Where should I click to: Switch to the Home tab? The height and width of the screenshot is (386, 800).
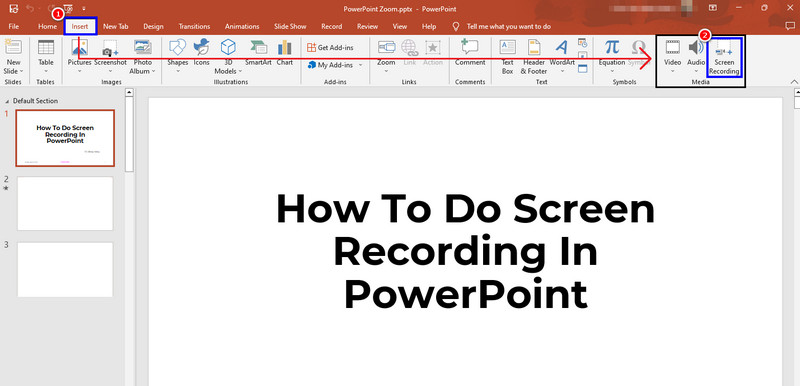(x=47, y=27)
